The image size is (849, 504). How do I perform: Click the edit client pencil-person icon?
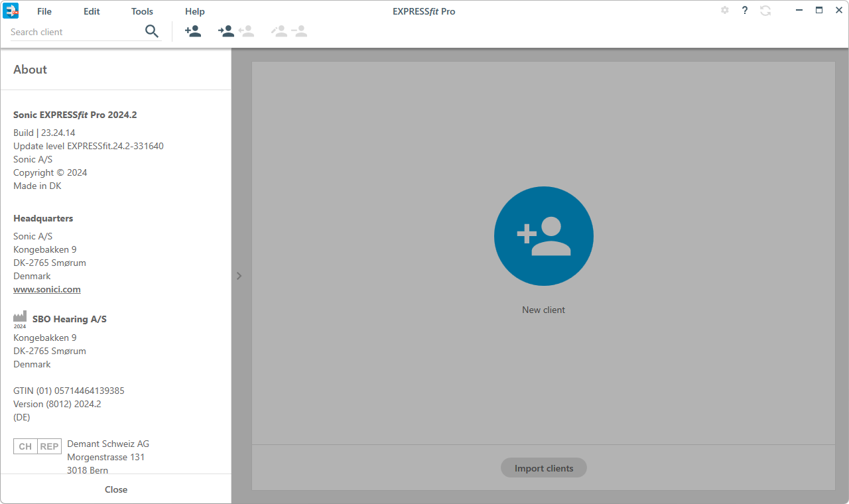point(279,31)
